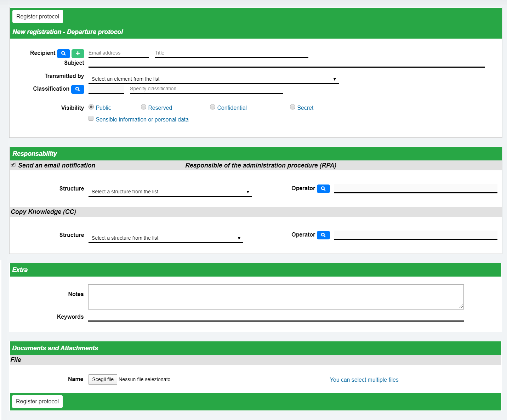This screenshot has height=420, width=507.
Task: Click 'New registration - Departure protocol' title
Action: (68, 32)
